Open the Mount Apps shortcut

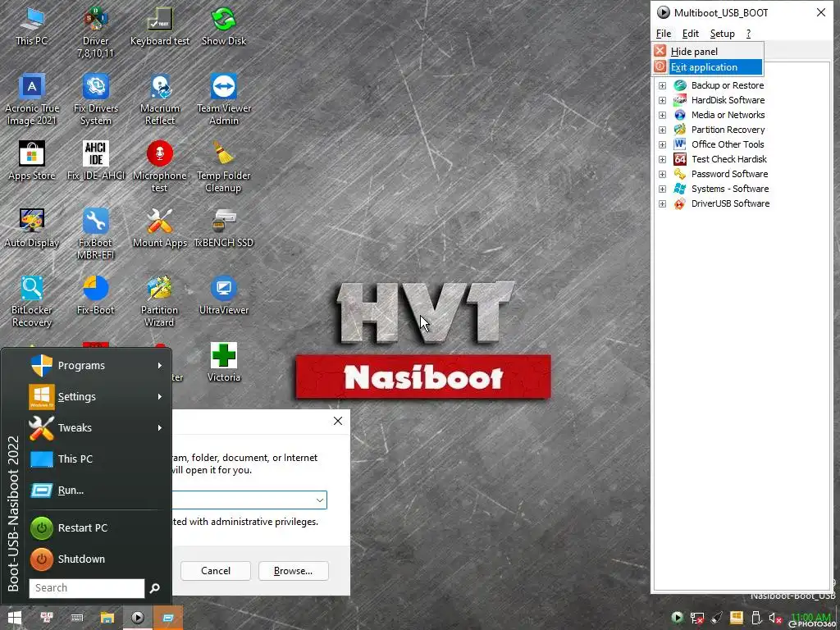(x=160, y=228)
